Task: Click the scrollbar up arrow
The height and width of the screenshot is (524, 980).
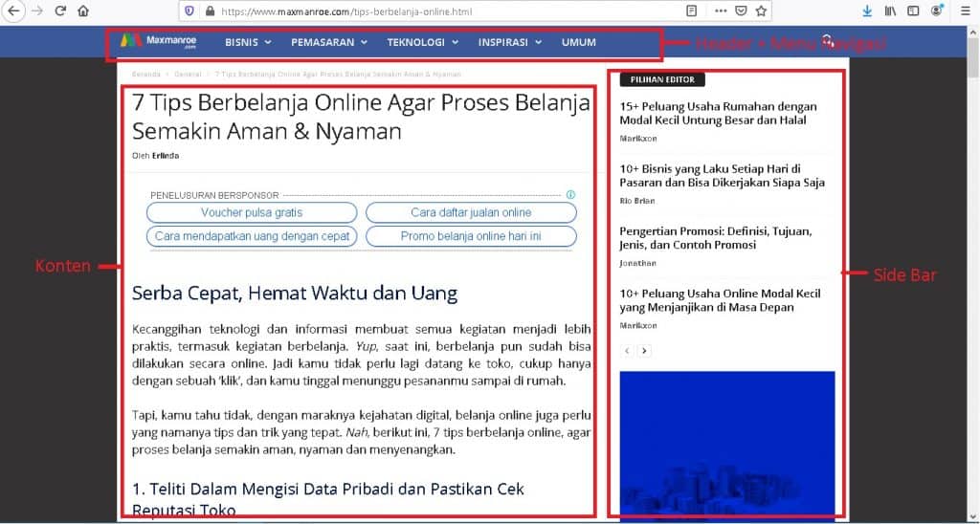Action: click(x=973, y=32)
